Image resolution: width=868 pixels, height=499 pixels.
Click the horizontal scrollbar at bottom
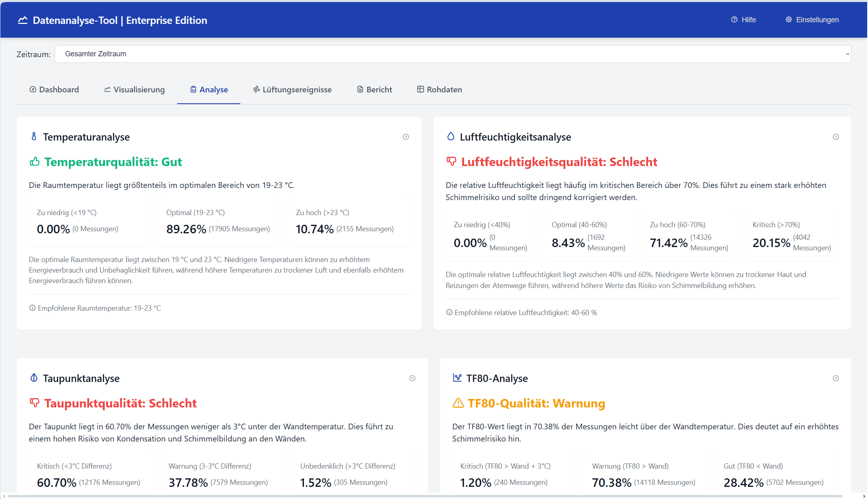click(x=425, y=496)
